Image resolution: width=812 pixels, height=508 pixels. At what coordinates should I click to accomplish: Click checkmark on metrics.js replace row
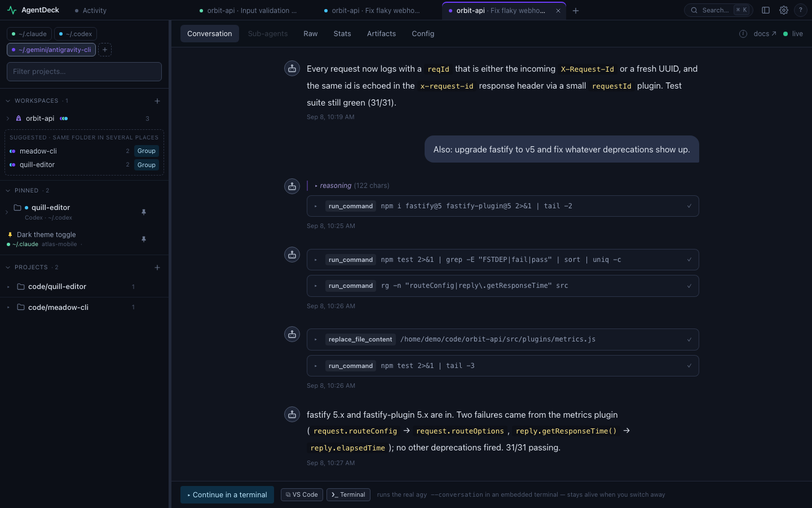pyautogui.click(x=689, y=339)
